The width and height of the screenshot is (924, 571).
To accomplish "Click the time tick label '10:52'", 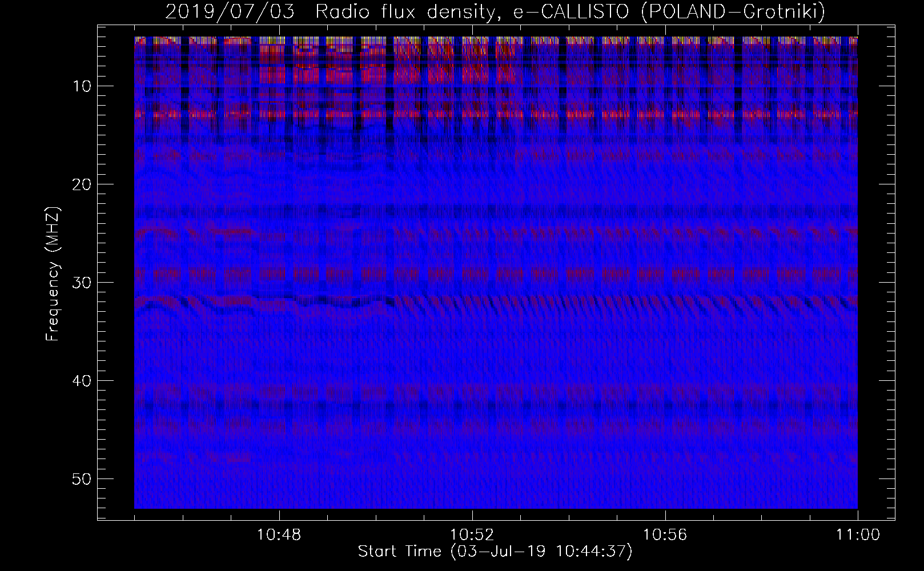I will coord(472,535).
